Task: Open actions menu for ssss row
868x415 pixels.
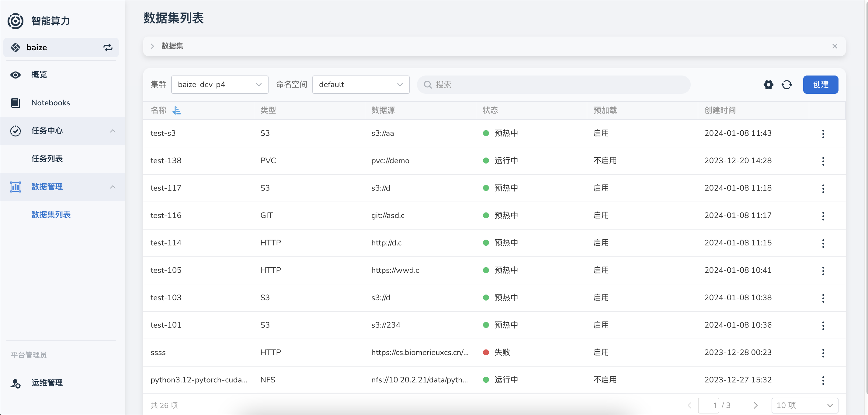Action: [823, 353]
